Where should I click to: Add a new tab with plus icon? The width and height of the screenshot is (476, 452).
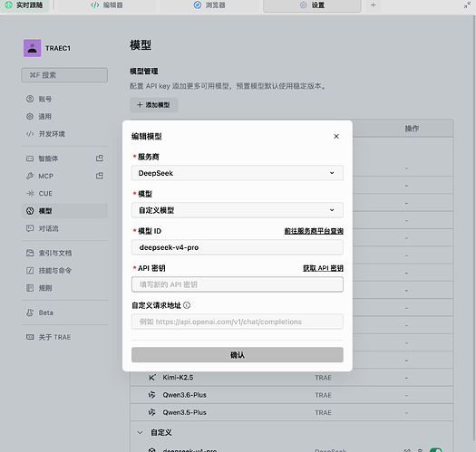[373, 5]
